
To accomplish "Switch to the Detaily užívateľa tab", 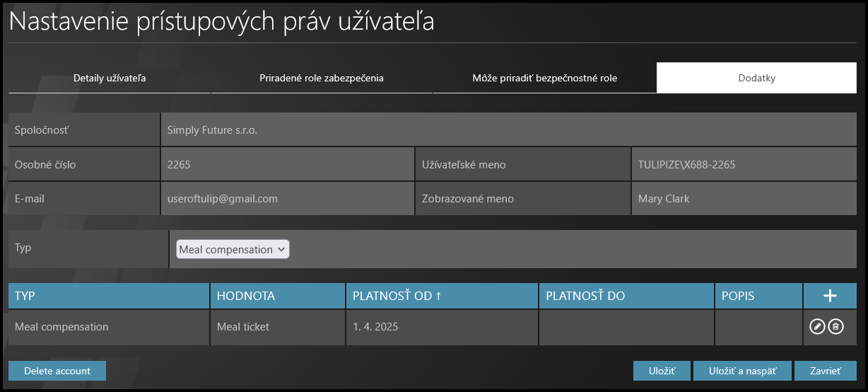I will pyautogui.click(x=110, y=78).
